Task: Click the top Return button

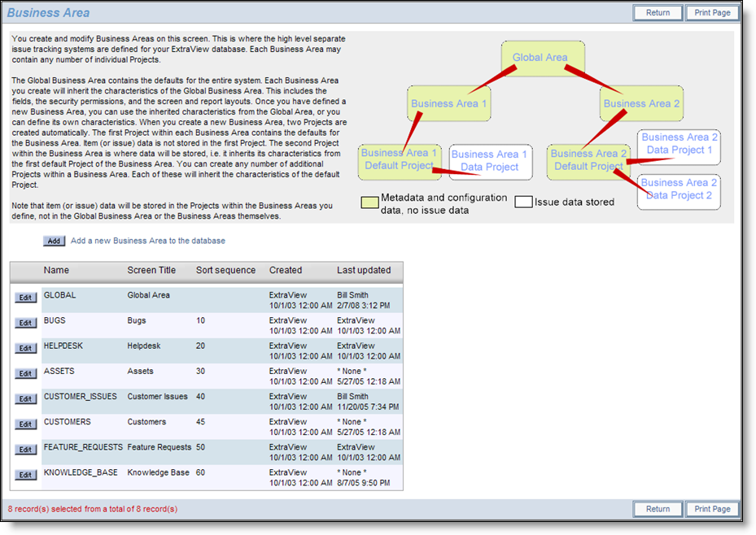Action: pyautogui.click(x=658, y=12)
